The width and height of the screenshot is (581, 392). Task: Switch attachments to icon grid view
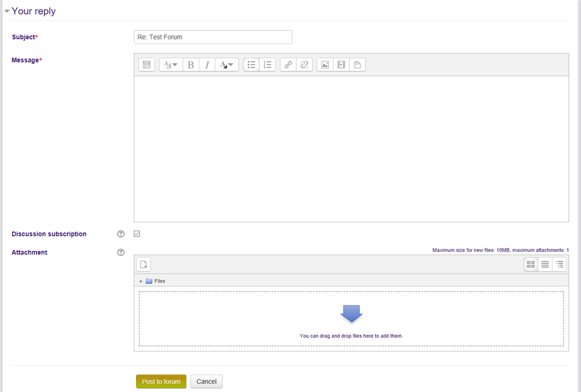[x=530, y=264]
